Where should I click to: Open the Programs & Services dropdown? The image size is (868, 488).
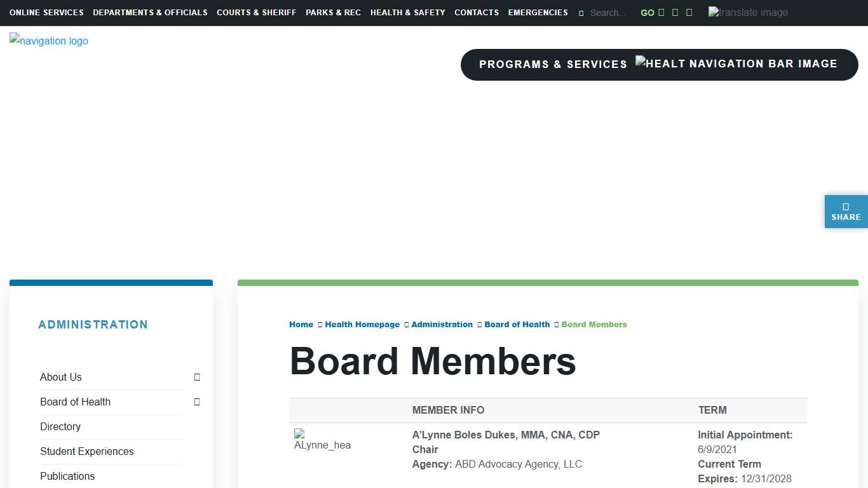(x=553, y=64)
